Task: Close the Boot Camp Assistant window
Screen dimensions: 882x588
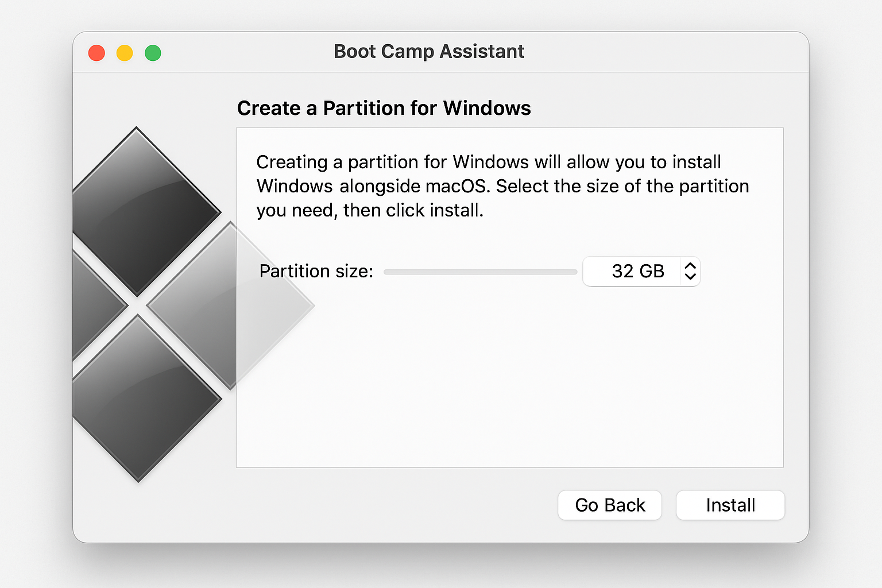Action: tap(96, 53)
